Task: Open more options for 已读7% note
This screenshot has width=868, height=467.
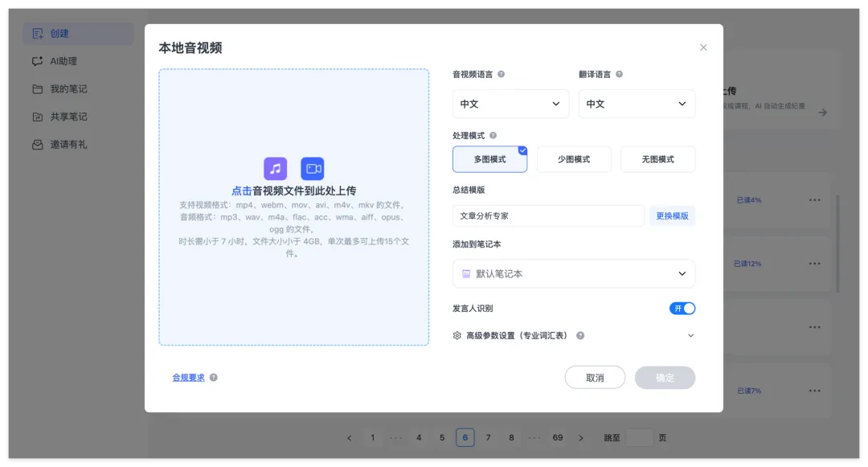Action: click(x=814, y=391)
